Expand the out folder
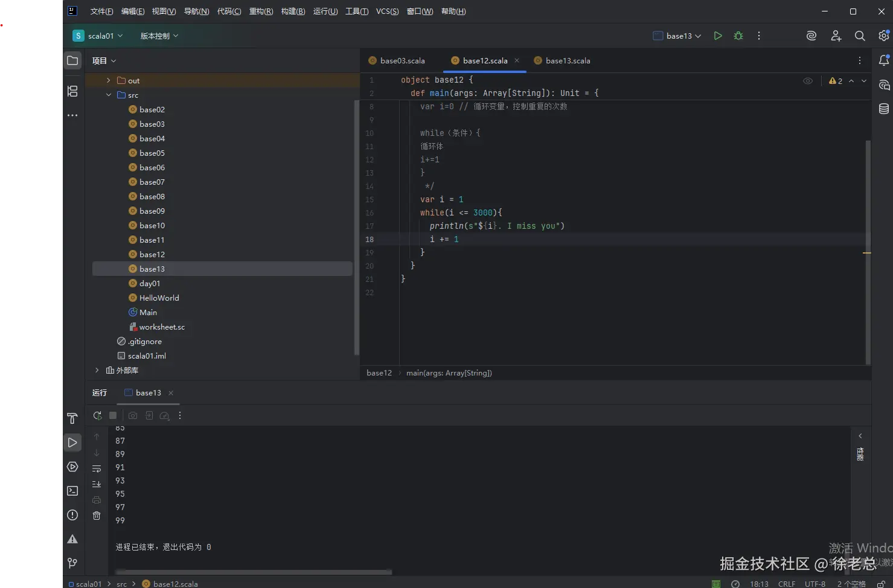 [109, 80]
